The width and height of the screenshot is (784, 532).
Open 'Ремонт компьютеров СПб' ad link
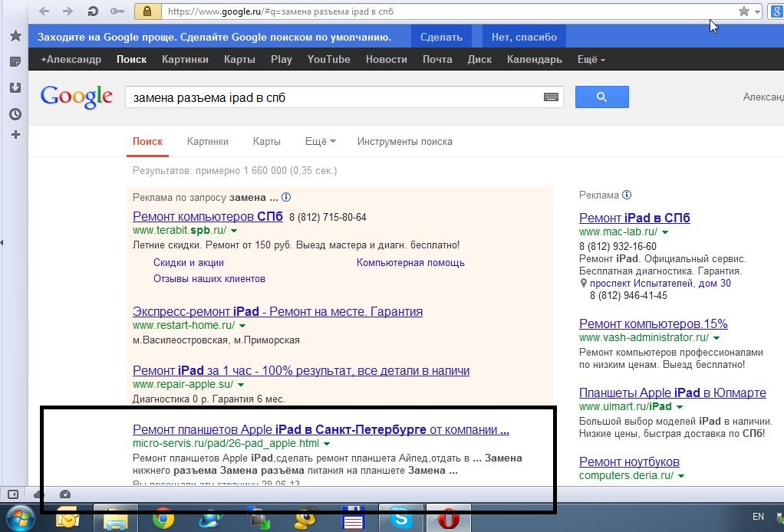207,217
